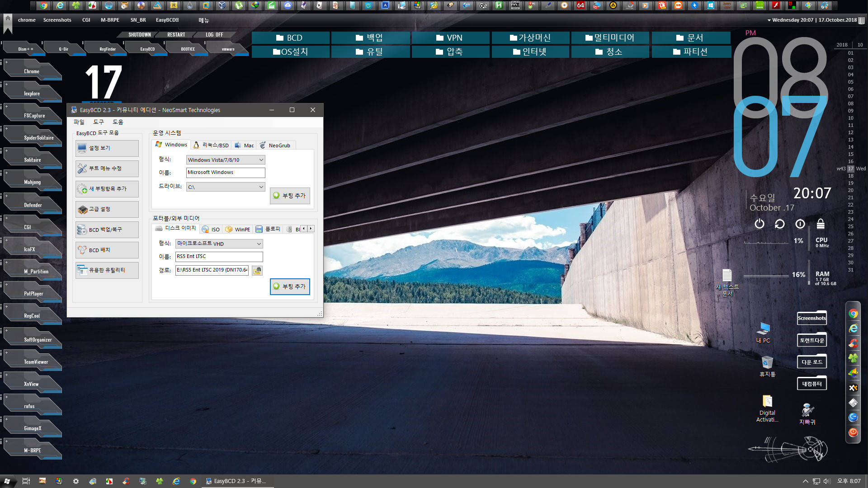Click the RS5 Ent LTSC name field
This screenshot has height=488, width=868.
[219, 257]
